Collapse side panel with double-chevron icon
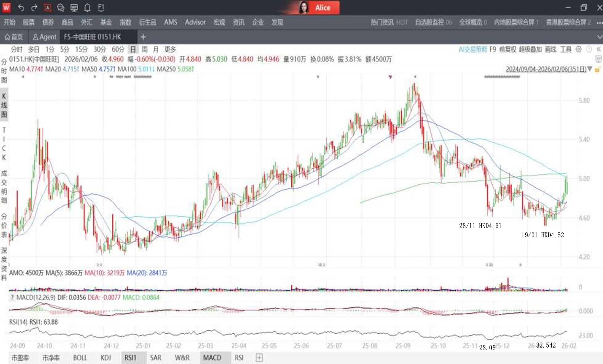 (599, 49)
